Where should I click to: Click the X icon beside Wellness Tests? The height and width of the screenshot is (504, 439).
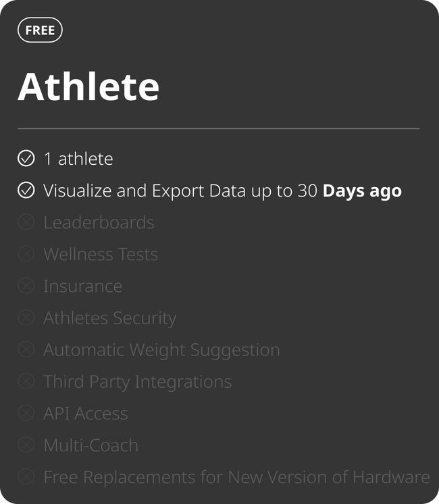(x=26, y=254)
